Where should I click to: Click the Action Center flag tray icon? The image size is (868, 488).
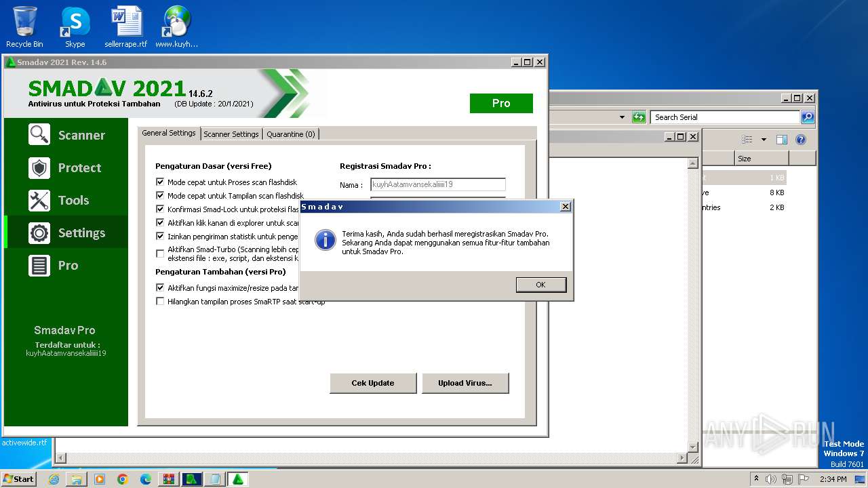(804, 479)
